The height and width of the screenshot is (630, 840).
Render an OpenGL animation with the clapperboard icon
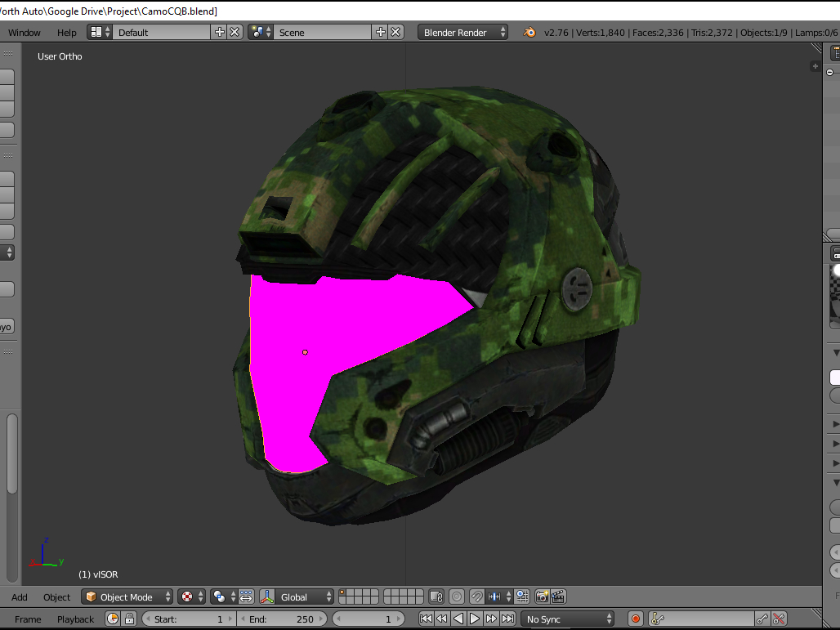558,596
